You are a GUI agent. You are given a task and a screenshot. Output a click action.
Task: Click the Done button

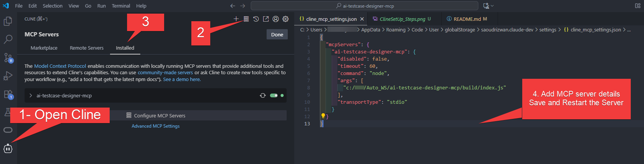pos(277,34)
